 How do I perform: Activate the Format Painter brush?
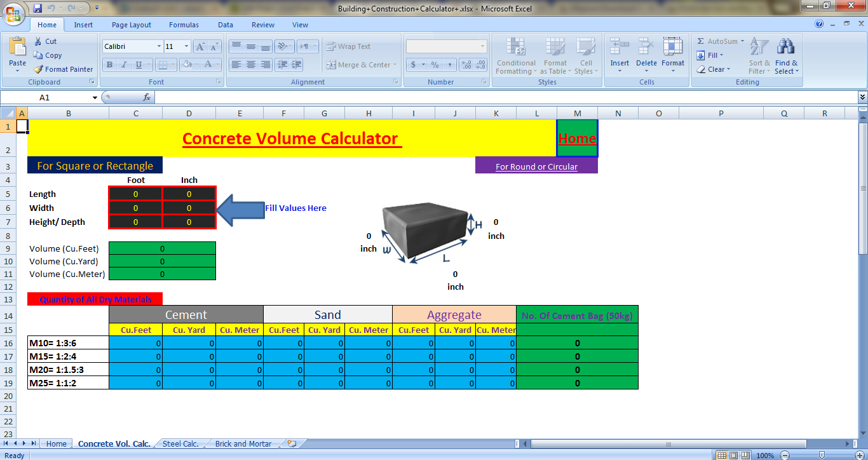point(63,69)
